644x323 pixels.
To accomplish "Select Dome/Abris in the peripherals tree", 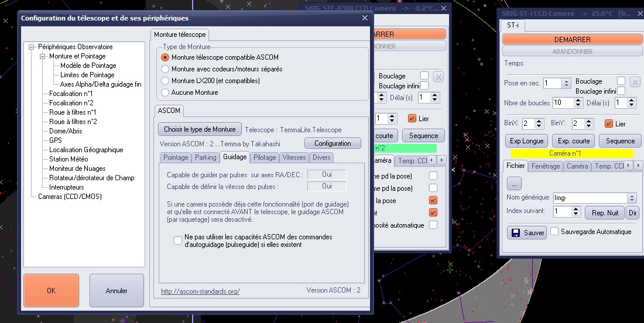I will click(x=66, y=131).
